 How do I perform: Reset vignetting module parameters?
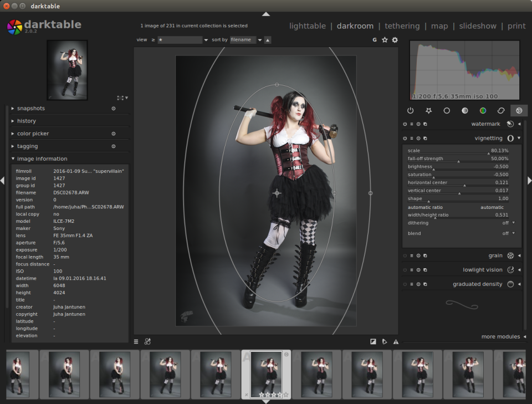click(418, 139)
